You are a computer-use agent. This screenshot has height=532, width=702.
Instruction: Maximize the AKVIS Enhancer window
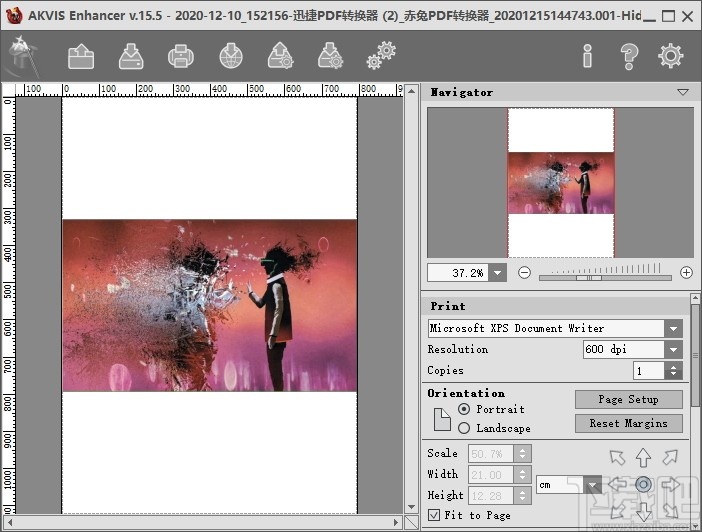pyautogui.click(x=668, y=16)
